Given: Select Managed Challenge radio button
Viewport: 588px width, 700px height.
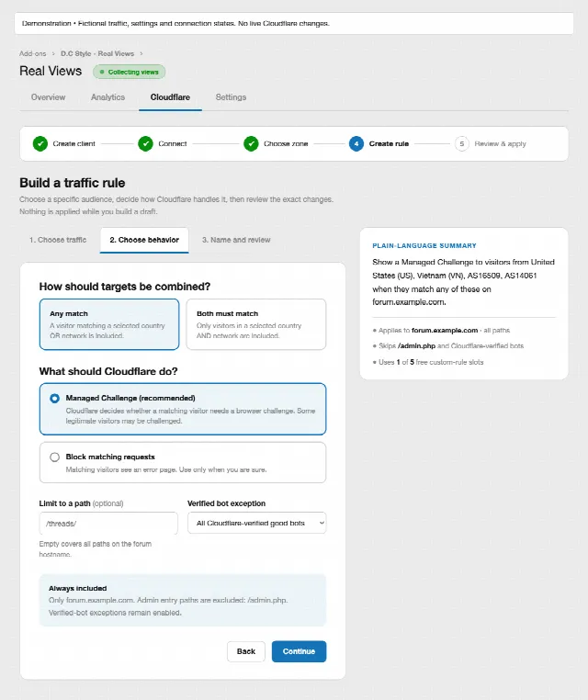Looking at the screenshot, I should 54,398.
